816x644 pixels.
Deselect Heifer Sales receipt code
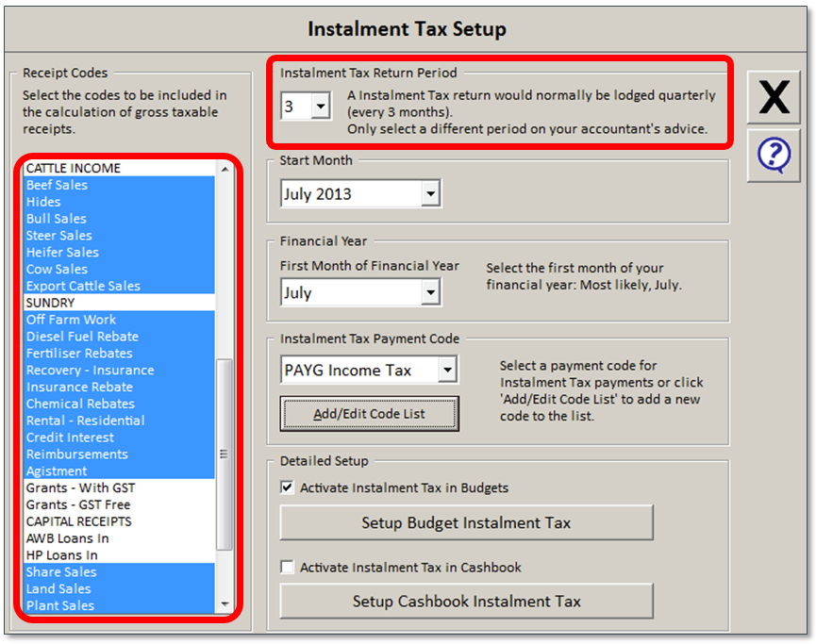[x=120, y=252]
